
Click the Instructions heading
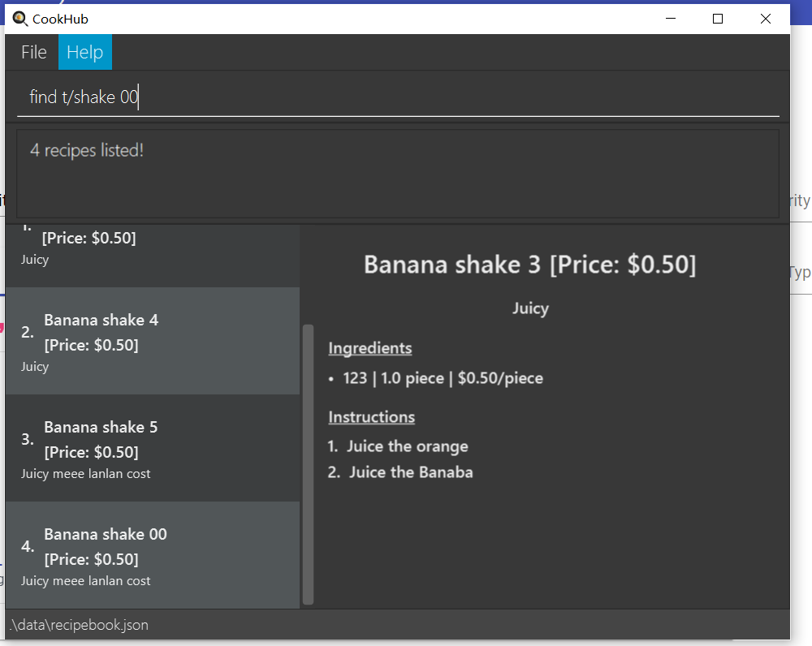(371, 417)
